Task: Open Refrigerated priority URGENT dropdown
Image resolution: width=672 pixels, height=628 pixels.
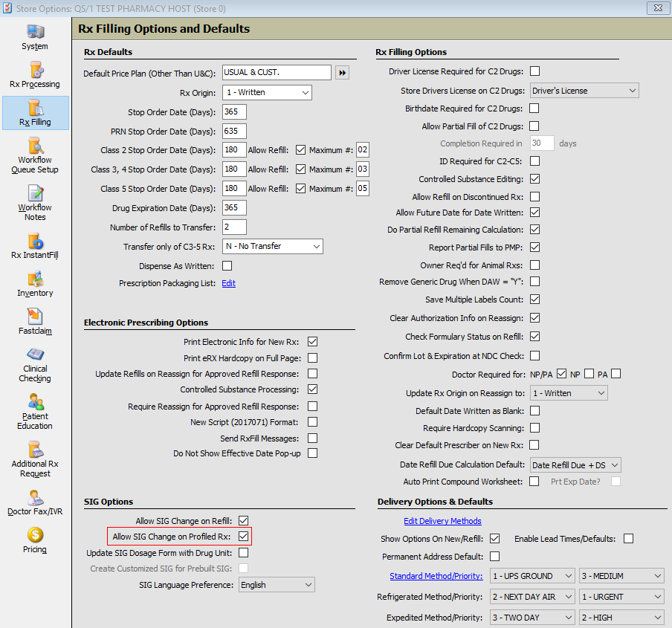Action: point(621,597)
